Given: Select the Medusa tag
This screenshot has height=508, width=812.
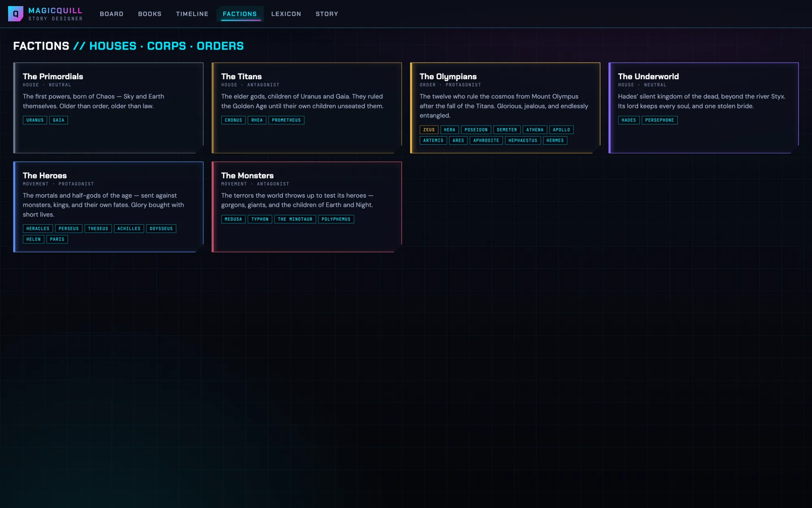Looking at the screenshot, I should (x=233, y=219).
